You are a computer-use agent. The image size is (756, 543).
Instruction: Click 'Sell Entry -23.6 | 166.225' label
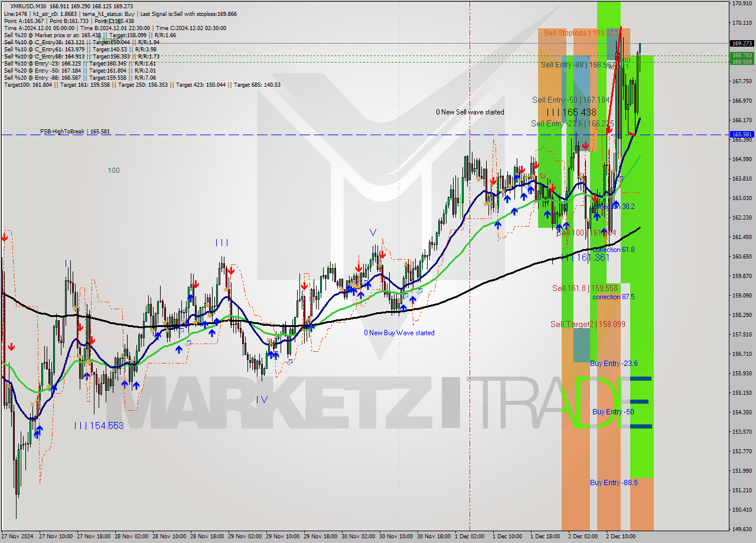click(572, 123)
